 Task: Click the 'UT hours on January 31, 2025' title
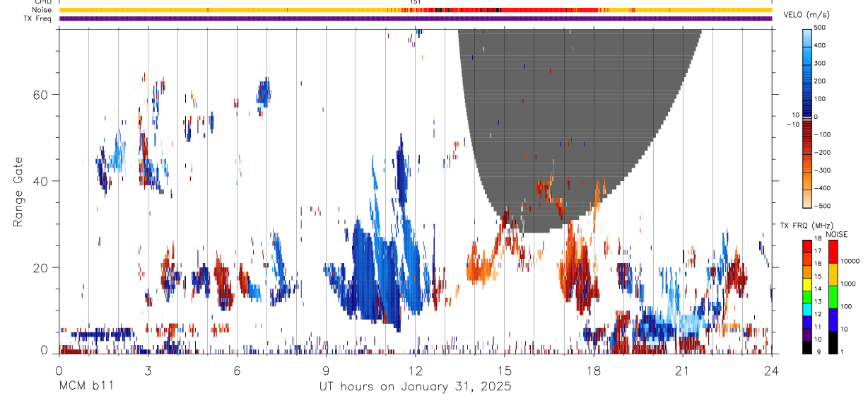pyautogui.click(x=415, y=387)
